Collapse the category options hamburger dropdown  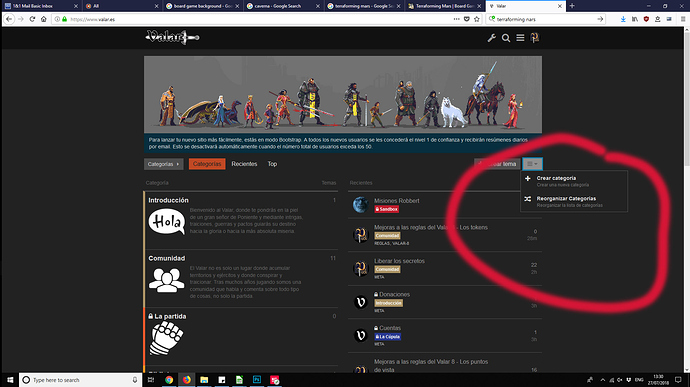pos(532,164)
